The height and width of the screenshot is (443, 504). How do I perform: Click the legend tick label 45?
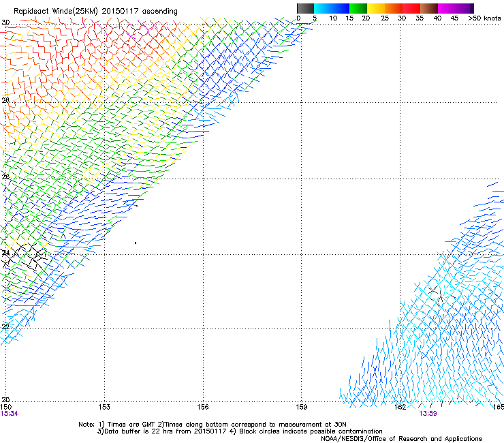tap(454, 18)
